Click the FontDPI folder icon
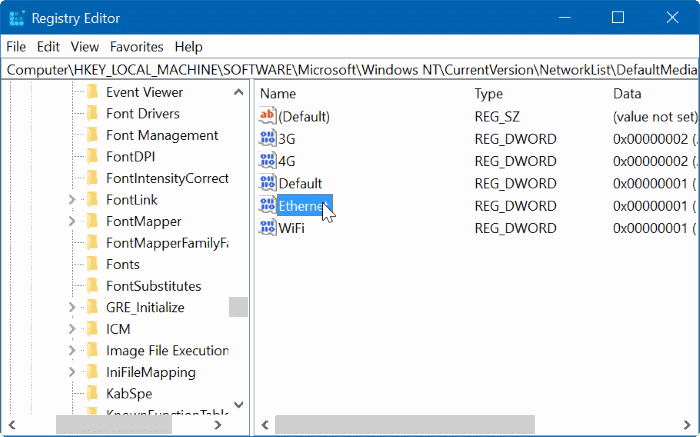Screen dimensions: 700x437 click(x=93, y=156)
